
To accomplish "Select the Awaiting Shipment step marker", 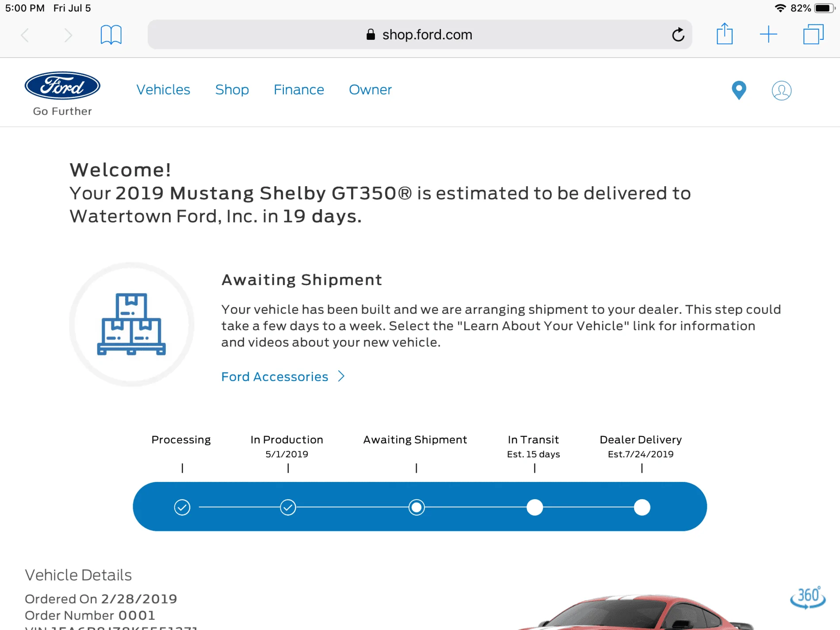I will coord(416,507).
